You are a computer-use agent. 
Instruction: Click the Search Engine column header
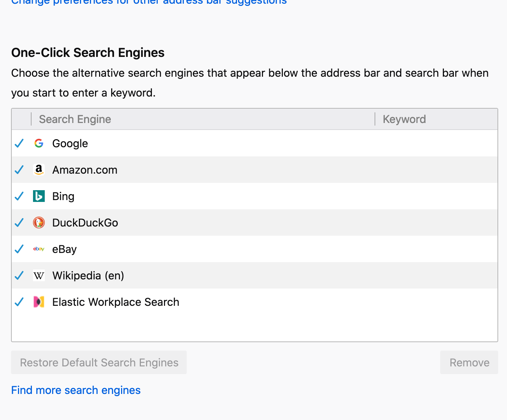click(75, 119)
